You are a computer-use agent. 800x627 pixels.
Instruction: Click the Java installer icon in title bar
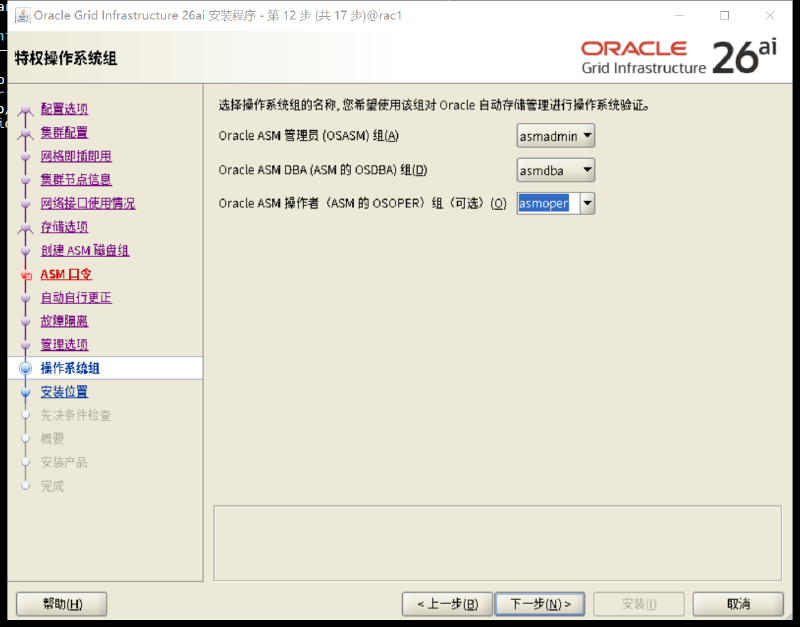pos(22,15)
